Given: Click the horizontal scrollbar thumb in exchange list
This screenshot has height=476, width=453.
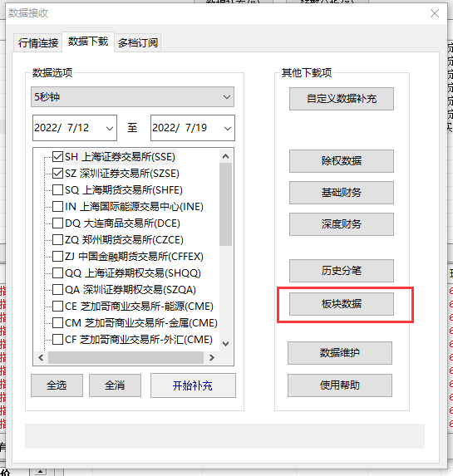Looking at the screenshot, I should 126,357.
